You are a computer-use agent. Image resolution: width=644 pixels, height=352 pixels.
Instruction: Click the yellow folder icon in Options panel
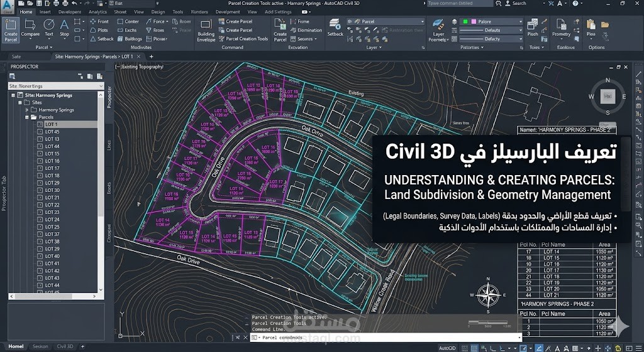(605, 25)
